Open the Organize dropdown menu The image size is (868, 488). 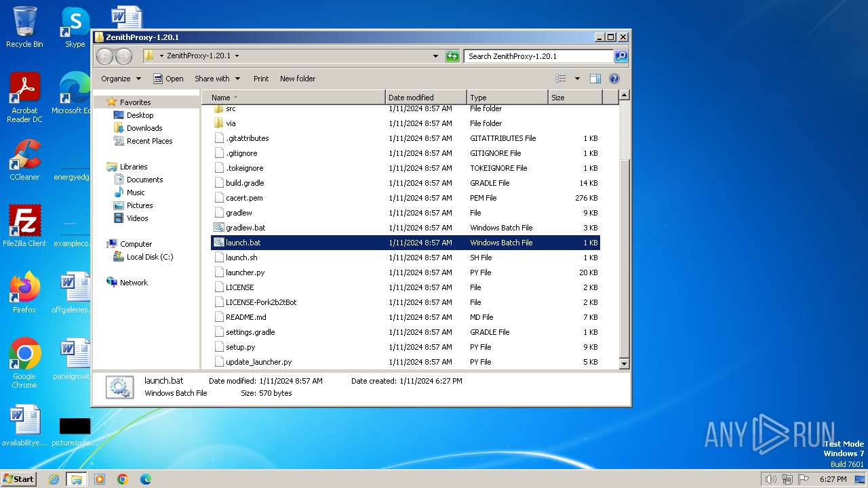[x=121, y=79]
